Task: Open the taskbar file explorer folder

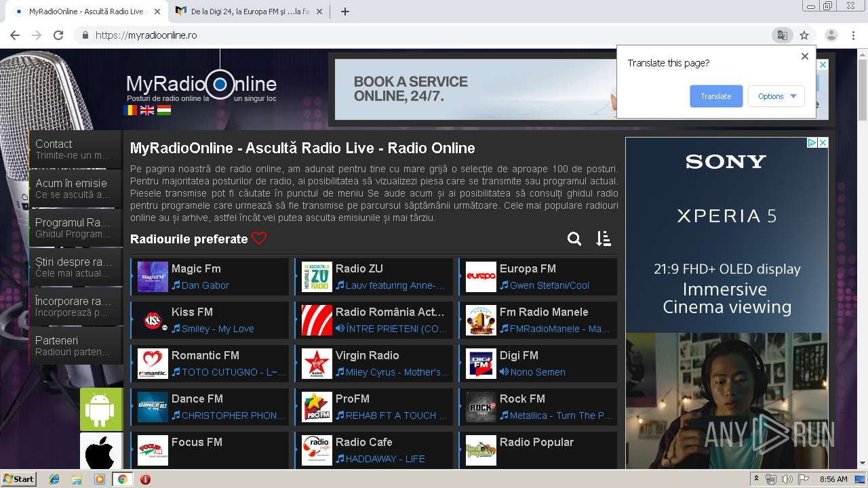Action: (x=77, y=479)
